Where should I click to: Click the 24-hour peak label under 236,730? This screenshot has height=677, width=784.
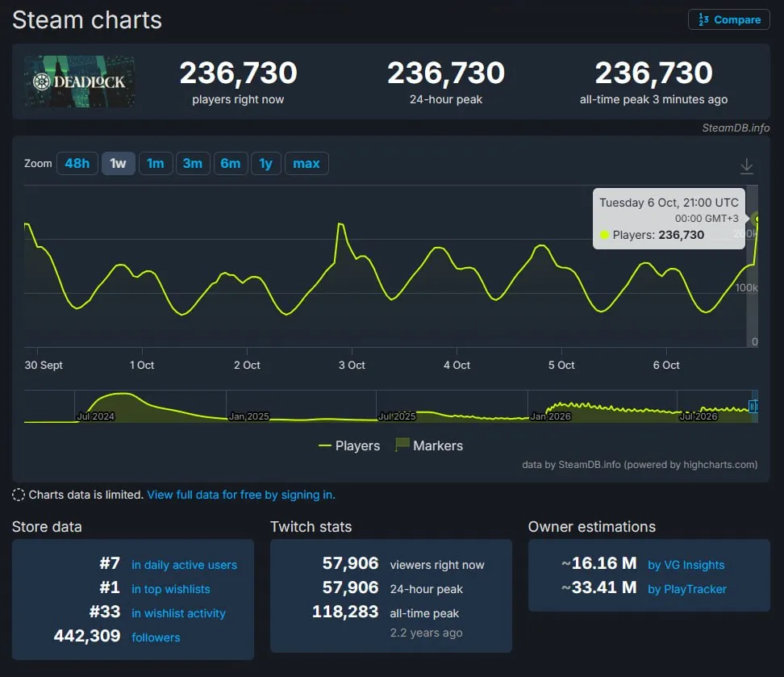tap(446, 99)
